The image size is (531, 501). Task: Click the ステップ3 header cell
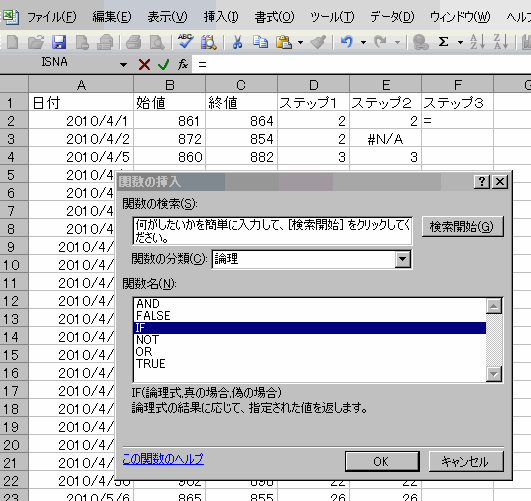click(458, 103)
